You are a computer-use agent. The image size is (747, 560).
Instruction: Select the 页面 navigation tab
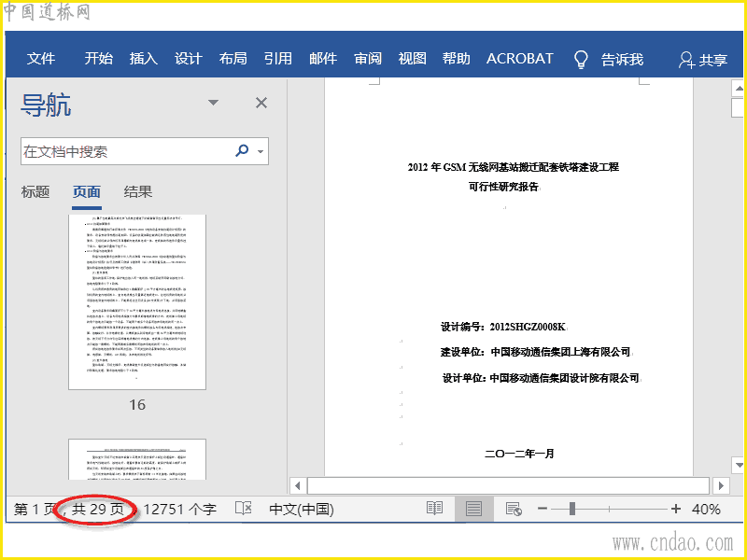pyautogui.click(x=87, y=192)
